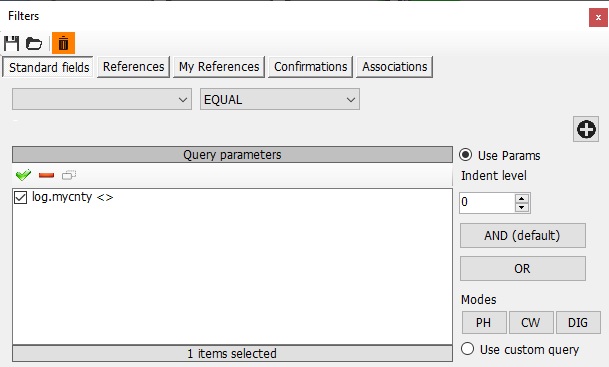Select the Use custom query radio button

(467, 348)
